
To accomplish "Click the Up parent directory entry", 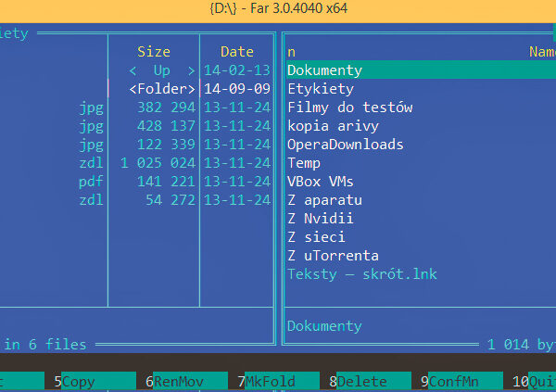I will click(x=162, y=70).
